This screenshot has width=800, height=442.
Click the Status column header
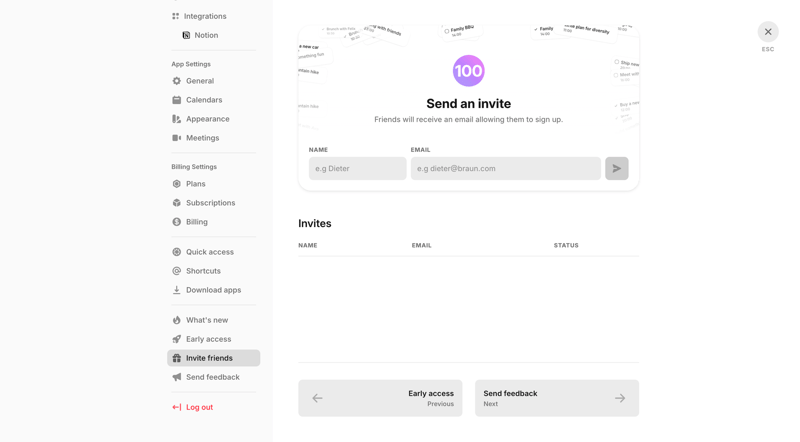(566, 245)
